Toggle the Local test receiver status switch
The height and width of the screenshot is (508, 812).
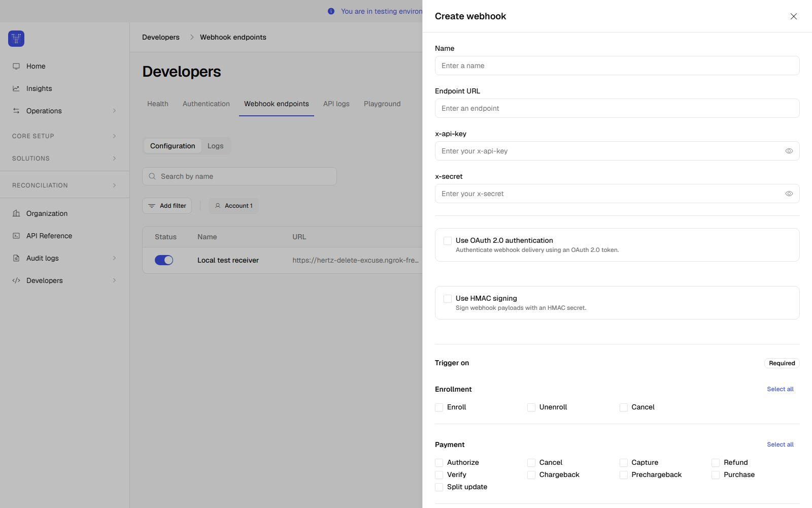click(x=164, y=260)
